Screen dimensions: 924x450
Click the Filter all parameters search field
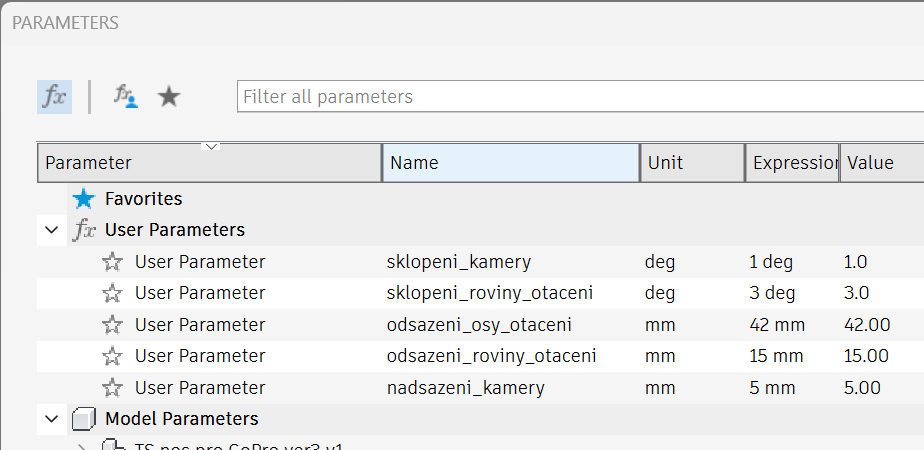(x=580, y=97)
